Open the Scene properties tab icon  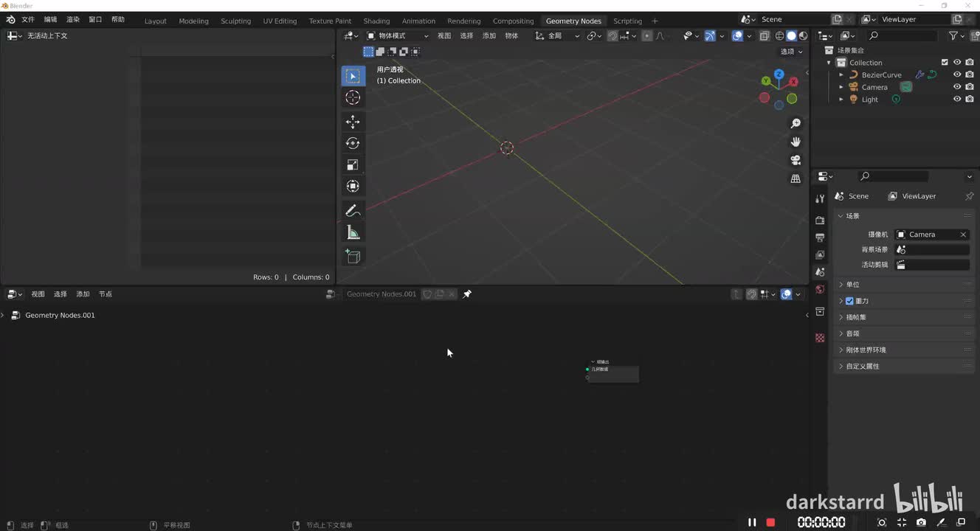tap(820, 272)
